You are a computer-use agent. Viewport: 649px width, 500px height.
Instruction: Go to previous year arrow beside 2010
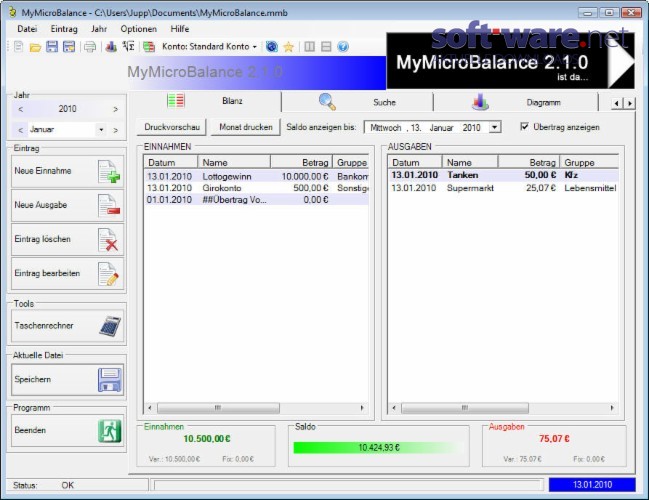pos(21,109)
